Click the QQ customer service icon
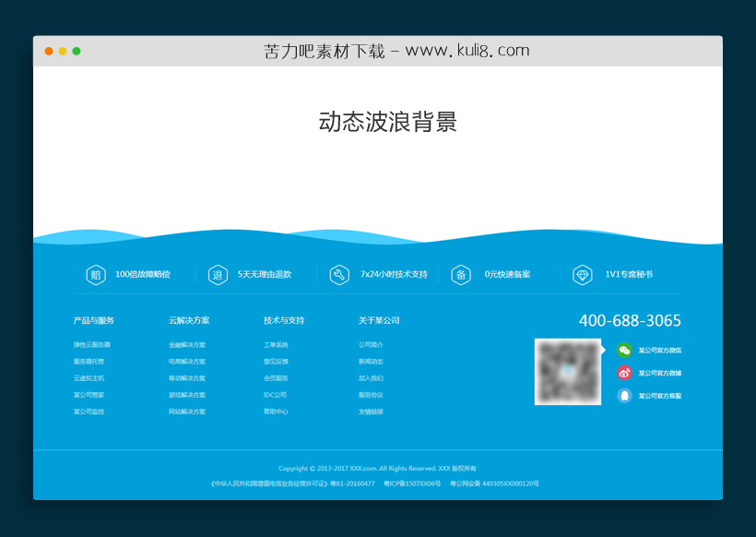The image size is (756, 537). (625, 396)
